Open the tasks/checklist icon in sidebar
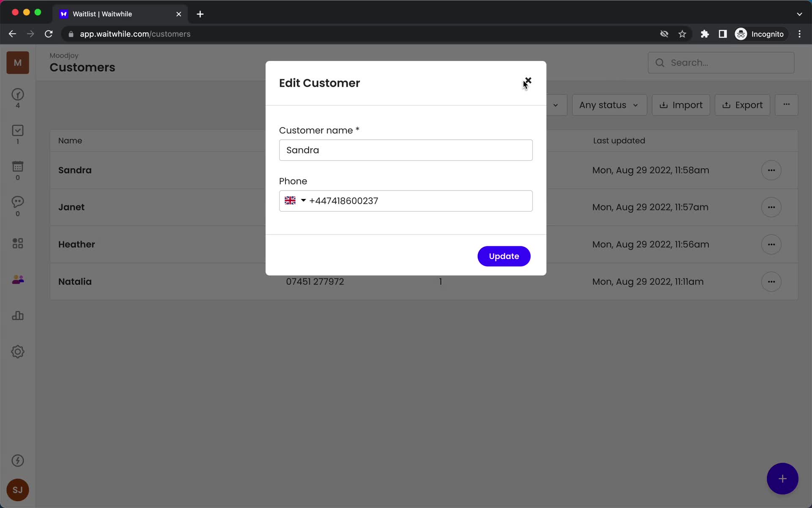812x508 pixels. pos(17,135)
